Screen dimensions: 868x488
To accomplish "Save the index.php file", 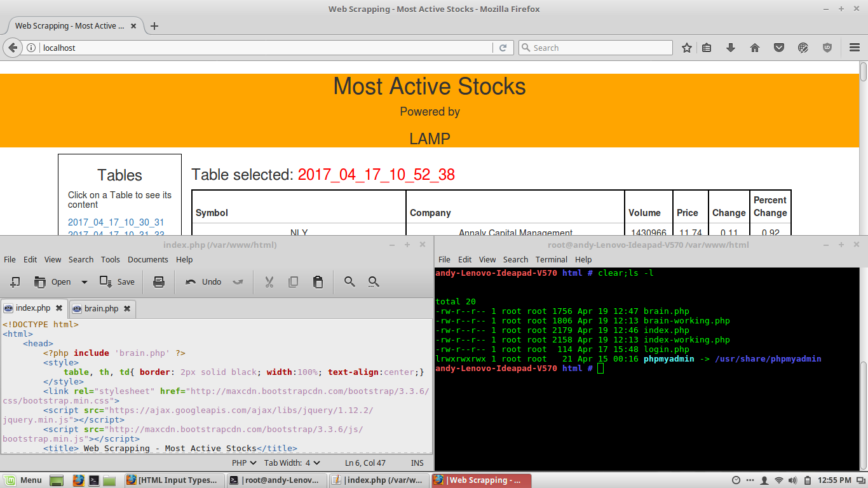I will pos(118,281).
